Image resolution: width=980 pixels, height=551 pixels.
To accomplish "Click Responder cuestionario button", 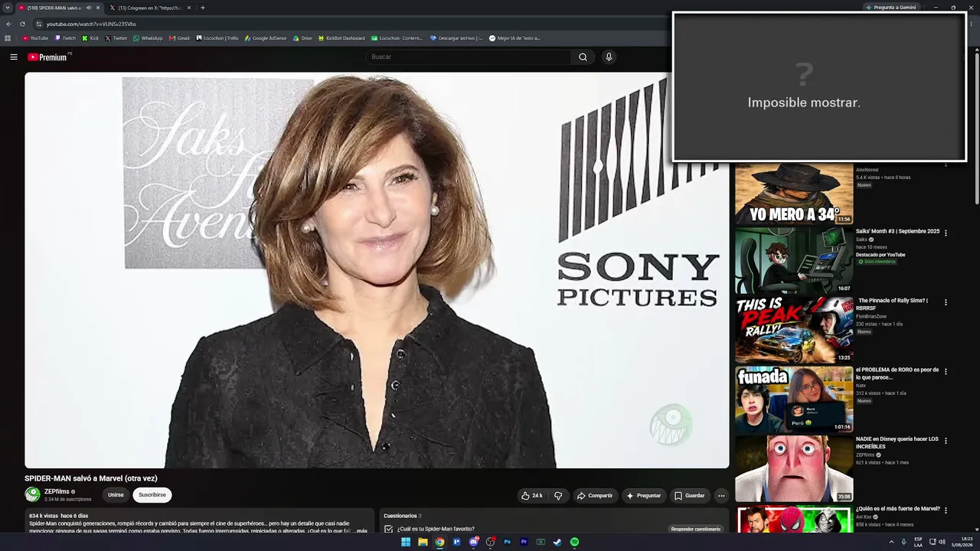I will click(696, 529).
